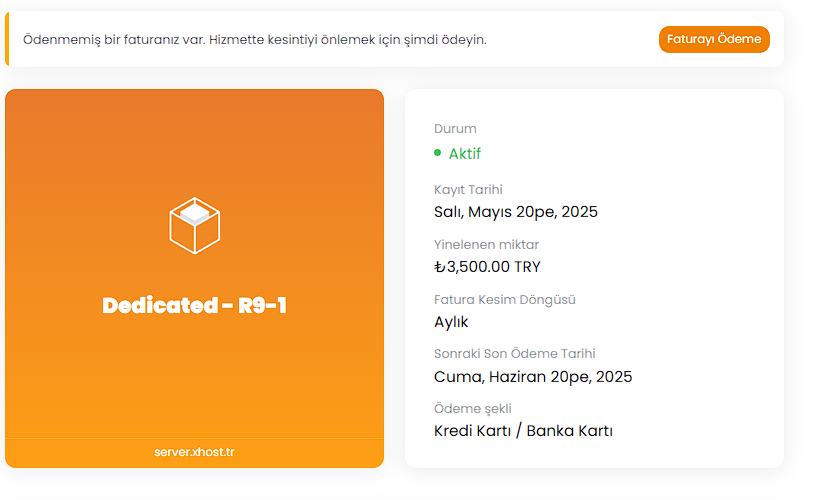Click the green Aktif status dot
820x500 pixels.
click(x=438, y=153)
